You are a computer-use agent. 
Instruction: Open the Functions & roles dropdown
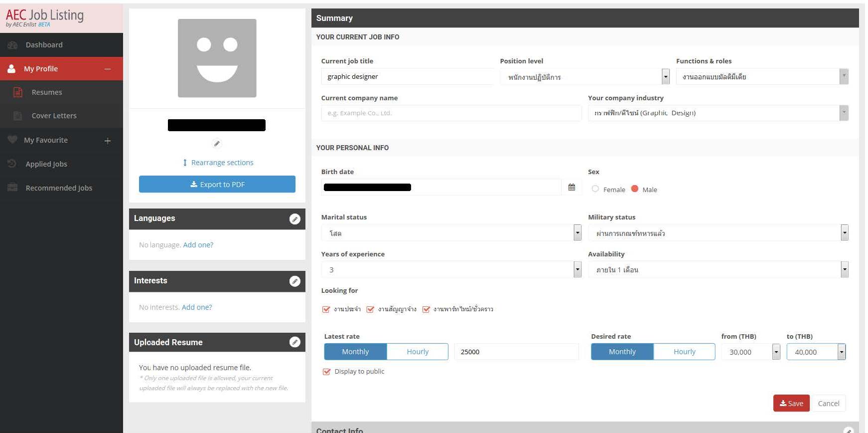coord(762,77)
